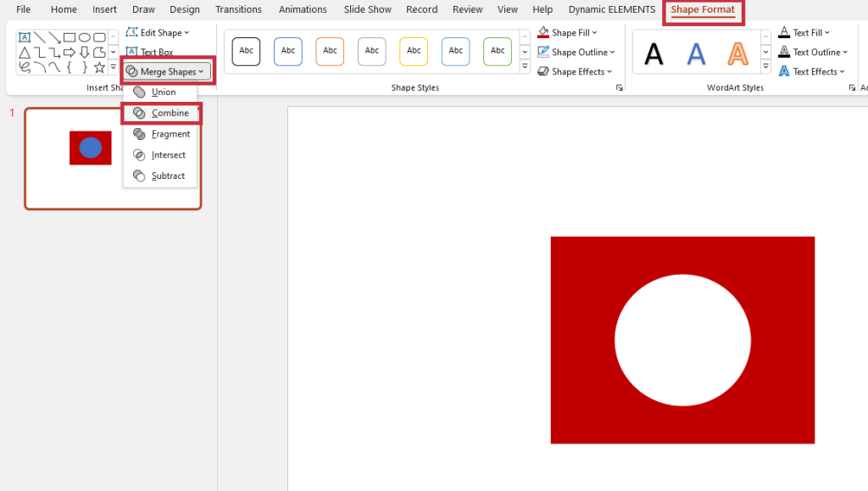This screenshot has height=491, width=868.
Task: Expand the Shape Styles gallery More arrow
Action: pos(525,66)
